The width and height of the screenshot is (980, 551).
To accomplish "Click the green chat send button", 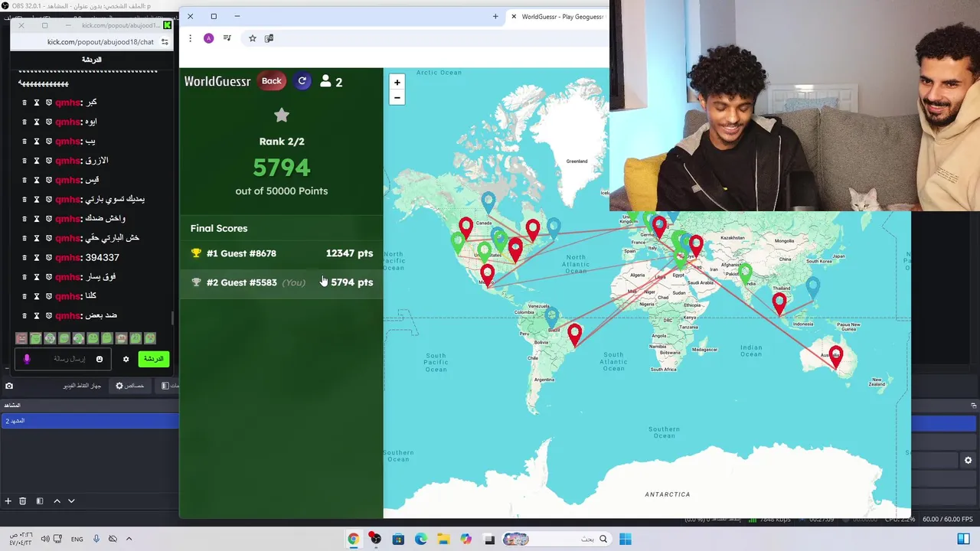I will pos(154,359).
